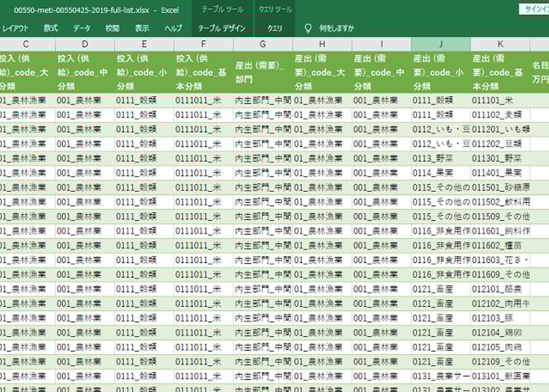
Task: Click 0116_非食用作 cell in 011603_花き row
Action: [441, 260]
